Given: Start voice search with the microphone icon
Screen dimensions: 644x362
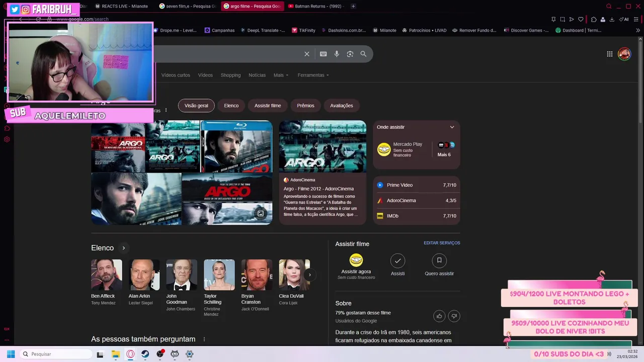Looking at the screenshot, I should tap(337, 54).
